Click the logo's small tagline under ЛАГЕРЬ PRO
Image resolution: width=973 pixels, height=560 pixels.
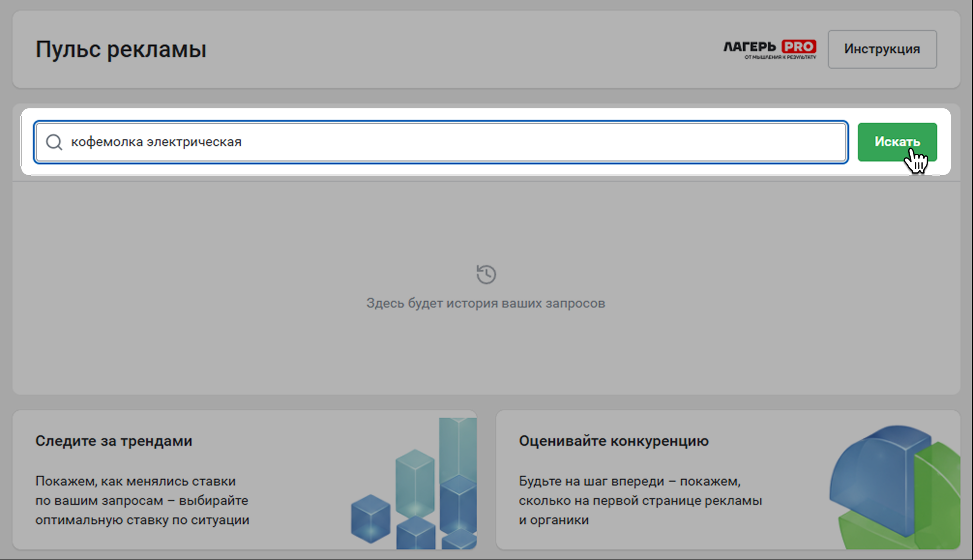click(780, 58)
